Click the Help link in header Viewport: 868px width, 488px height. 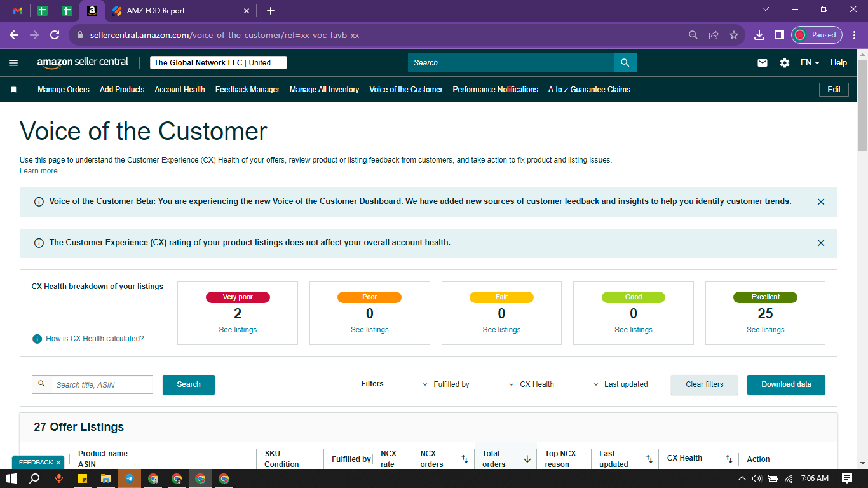pyautogui.click(x=839, y=62)
